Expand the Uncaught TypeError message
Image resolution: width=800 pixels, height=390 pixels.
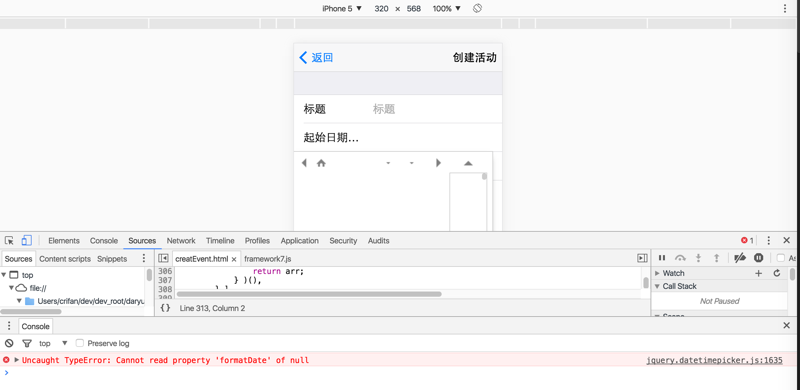point(16,360)
